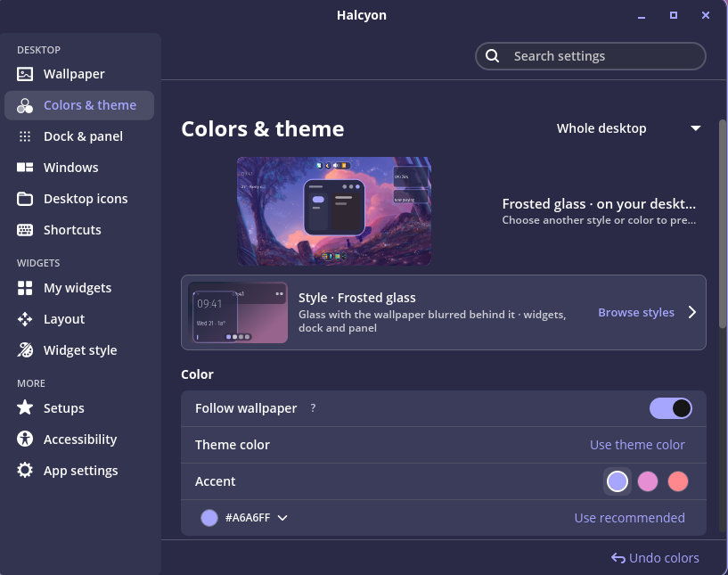The height and width of the screenshot is (575, 728).
Task: Click the Accent row label
Action: [x=215, y=481]
